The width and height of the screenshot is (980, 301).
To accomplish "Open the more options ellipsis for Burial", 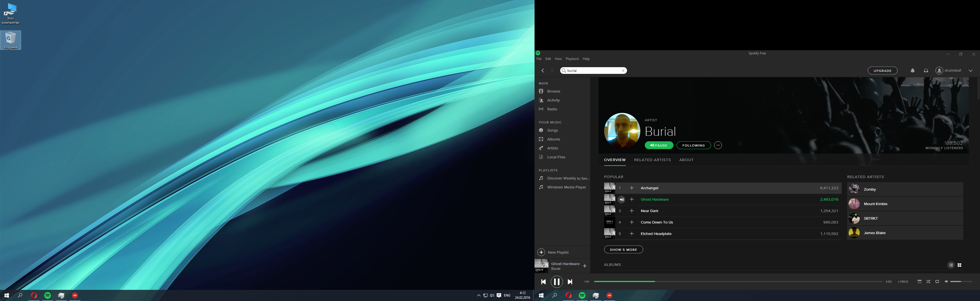I will click(718, 145).
